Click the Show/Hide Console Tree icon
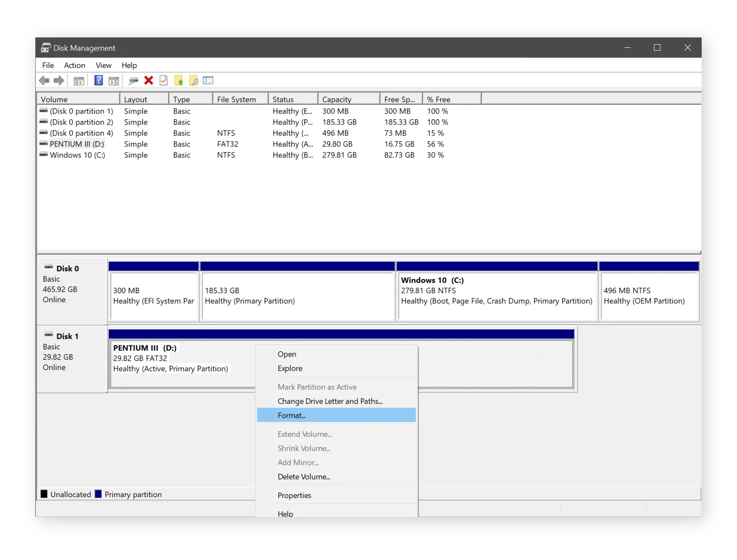 point(79,80)
